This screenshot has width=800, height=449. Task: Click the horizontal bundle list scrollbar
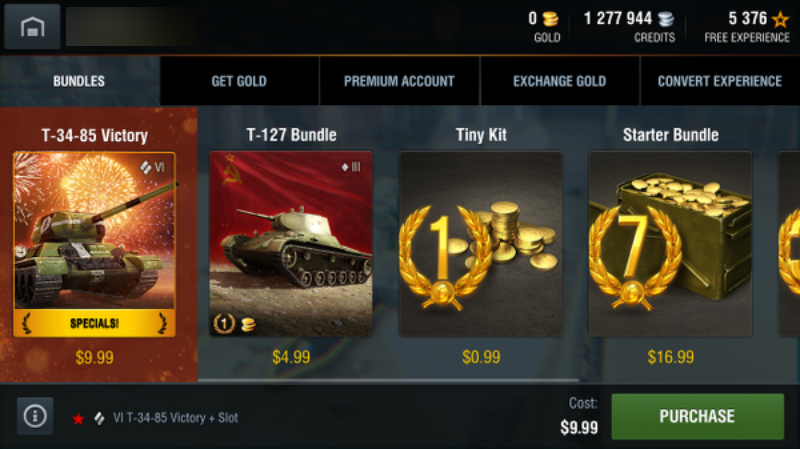pyautogui.click(x=389, y=380)
